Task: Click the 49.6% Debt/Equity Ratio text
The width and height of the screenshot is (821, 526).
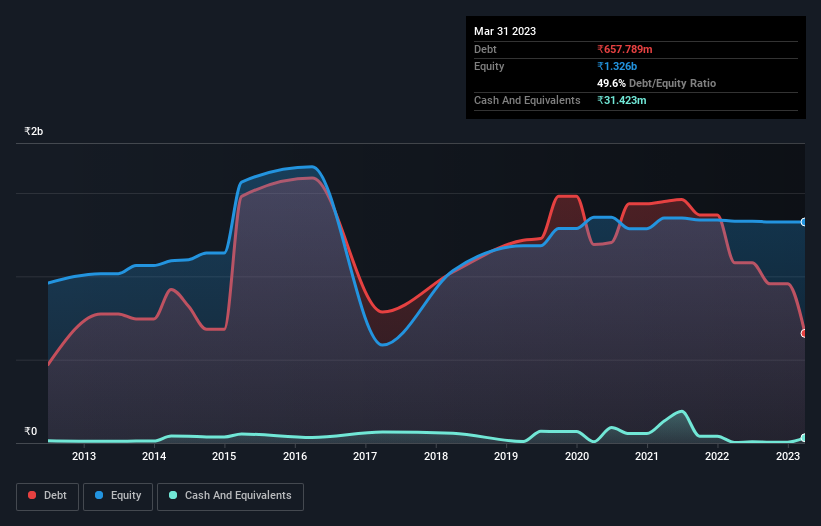Action: (656, 83)
